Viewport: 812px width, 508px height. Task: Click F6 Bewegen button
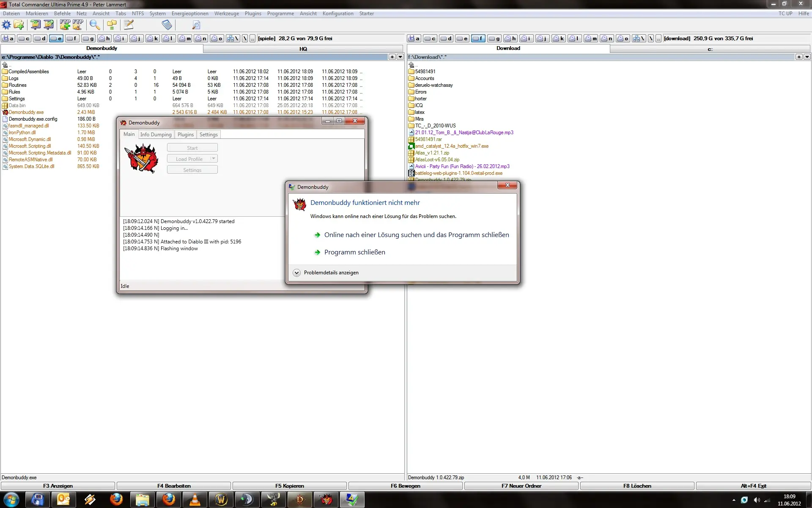pyautogui.click(x=406, y=486)
